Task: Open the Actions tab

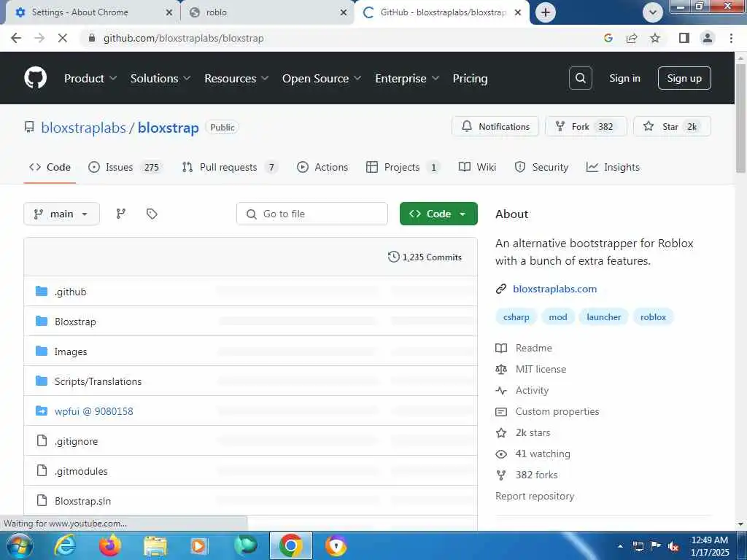Action: click(322, 167)
